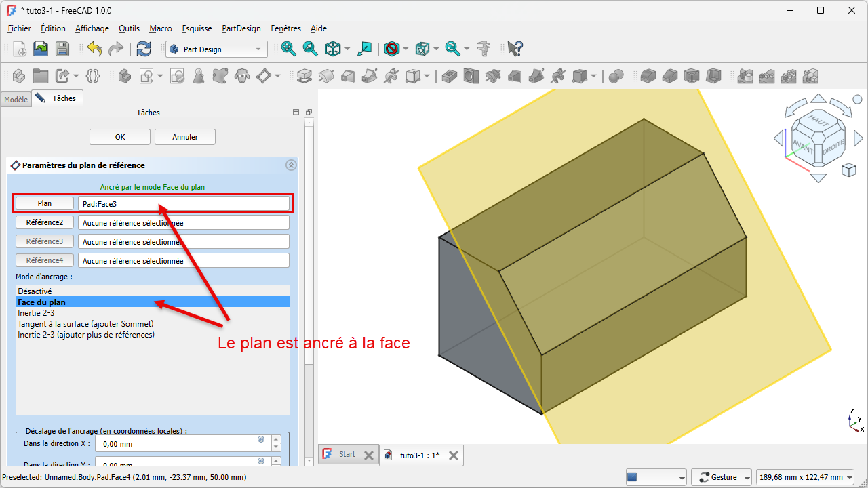Click the Pad:Face3 reference field
Viewport: 868px width, 488px height.
pyautogui.click(x=183, y=203)
